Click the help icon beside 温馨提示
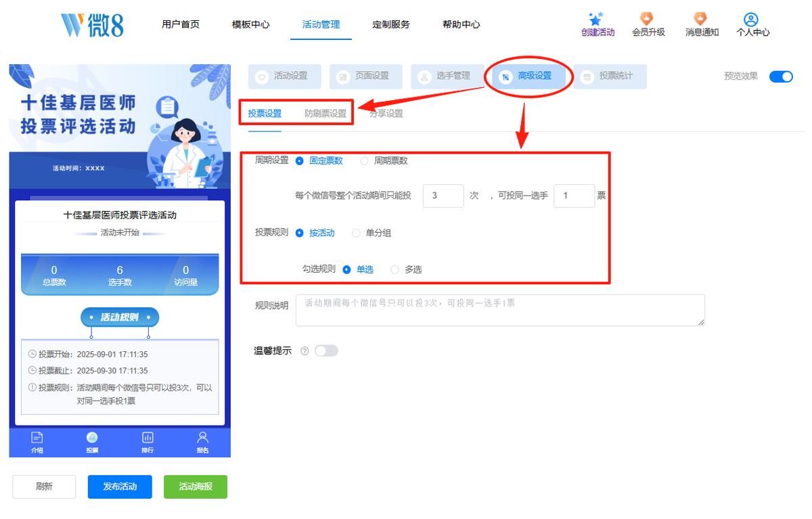812x519 pixels. click(304, 351)
